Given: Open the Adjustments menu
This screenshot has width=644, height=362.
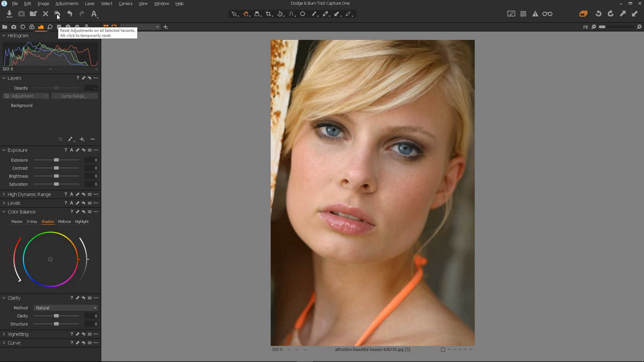Looking at the screenshot, I should (67, 4).
